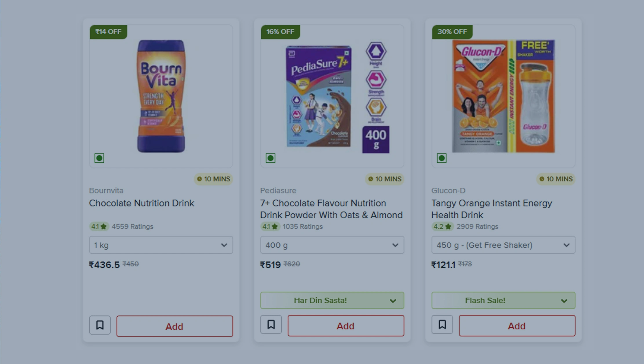Open the Bournvita 1 kg size dropdown
Image resolution: width=644 pixels, height=364 pixels.
(161, 245)
